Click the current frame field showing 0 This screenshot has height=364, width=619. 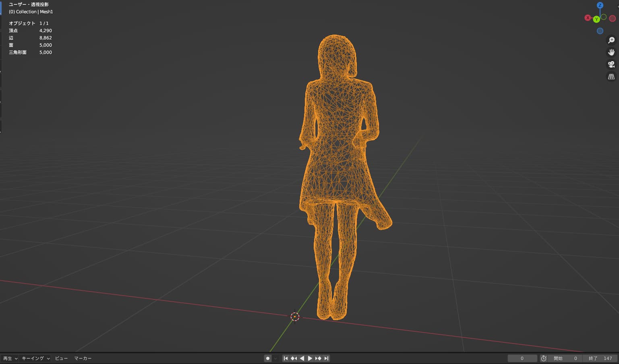point(522,358)
